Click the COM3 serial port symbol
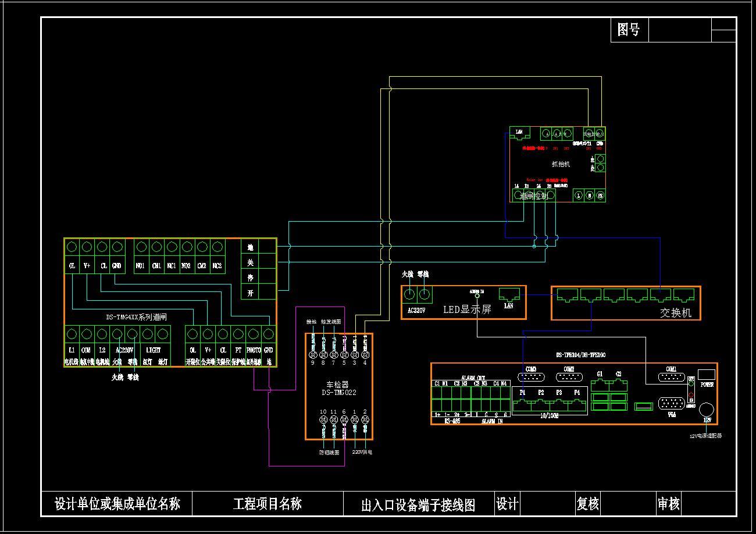This screenshot has height=534, width=756. click(x=531, y=377)
